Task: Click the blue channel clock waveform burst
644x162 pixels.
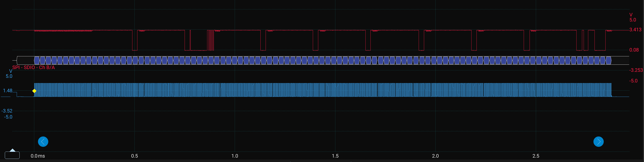Action: point(323,90)
